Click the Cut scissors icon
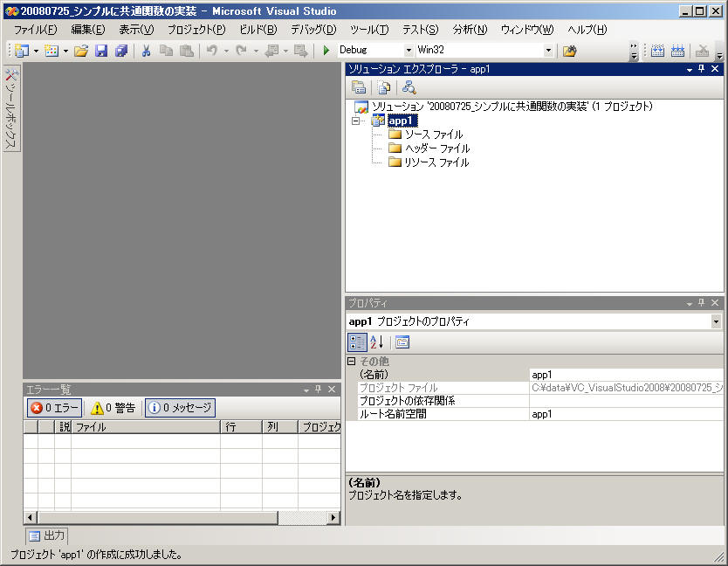Viewport: 728px width, 566px height. [x=147, y=51]
